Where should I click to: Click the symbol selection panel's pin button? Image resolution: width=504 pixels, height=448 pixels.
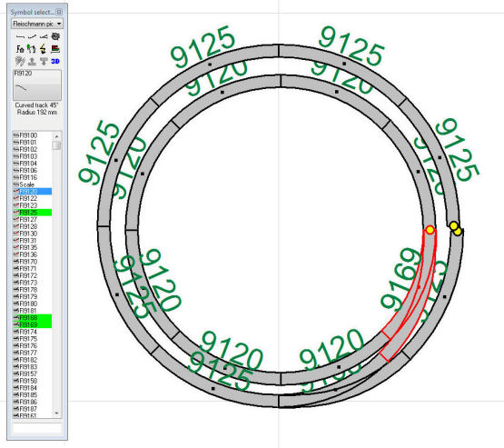click(x=59, y=12)
